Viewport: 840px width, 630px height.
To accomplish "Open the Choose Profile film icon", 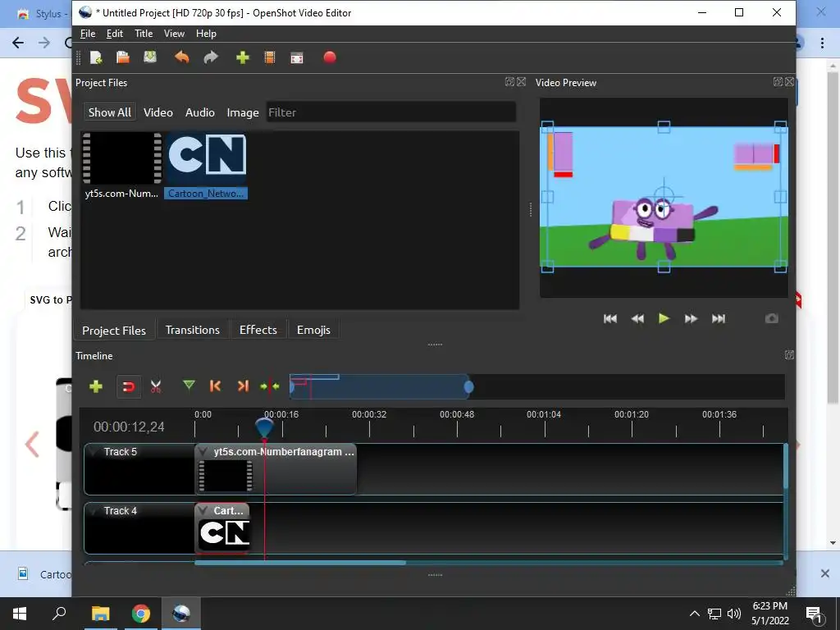I will [270, 57].
